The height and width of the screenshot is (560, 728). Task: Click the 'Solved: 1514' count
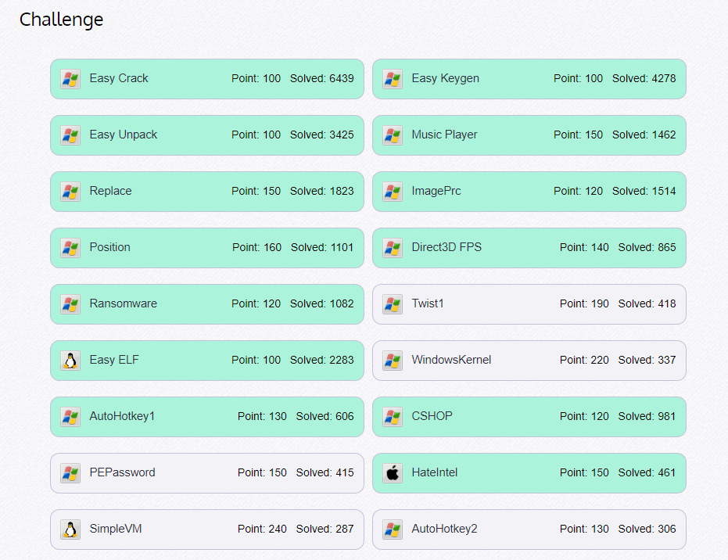coord(644,191)
